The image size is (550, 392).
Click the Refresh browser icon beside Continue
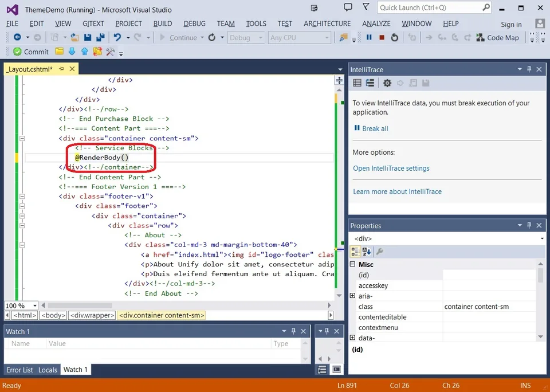tap(212, 37)
